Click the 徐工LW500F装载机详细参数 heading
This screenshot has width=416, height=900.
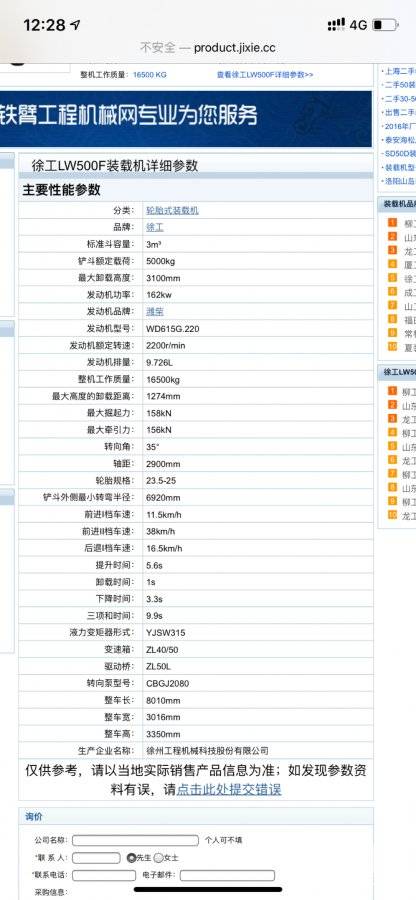coord(115,166)
